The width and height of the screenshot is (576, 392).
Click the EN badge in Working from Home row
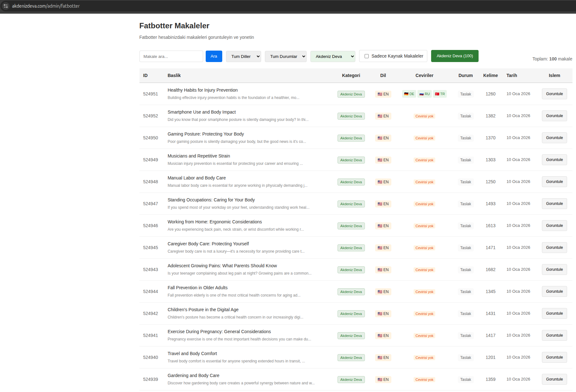pos(383,226)
